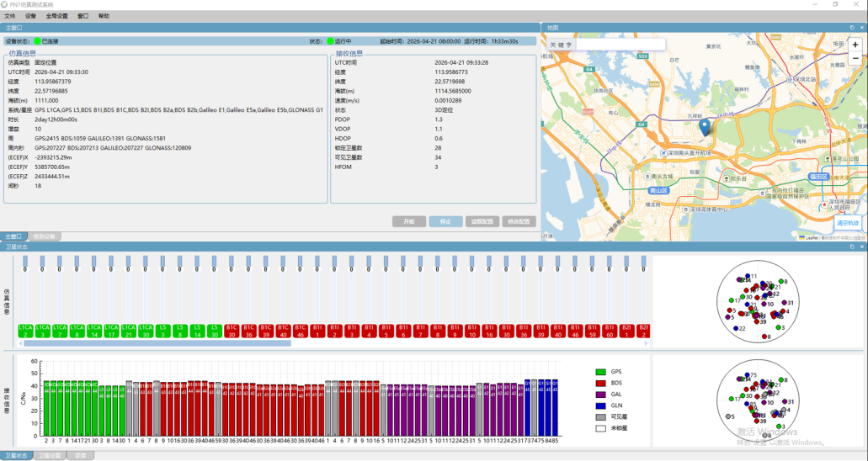Click the 修改配置 button
Viewport: 868px width, 461px height.
[519, 221]
